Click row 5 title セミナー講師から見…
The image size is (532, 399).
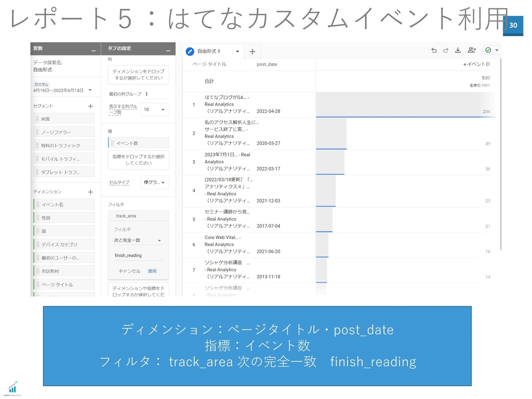click(x=227, y=219)
